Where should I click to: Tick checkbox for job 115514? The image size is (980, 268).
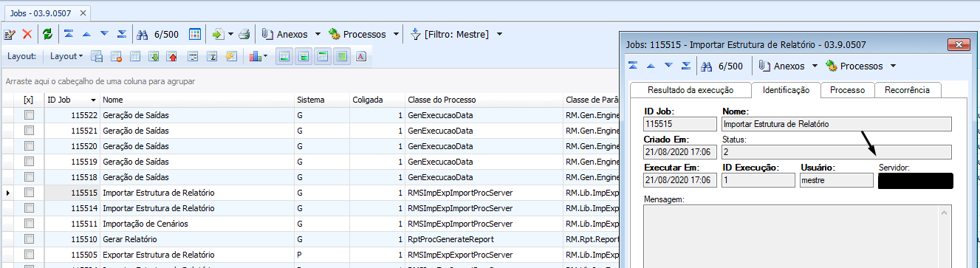[x=29, y=208]
